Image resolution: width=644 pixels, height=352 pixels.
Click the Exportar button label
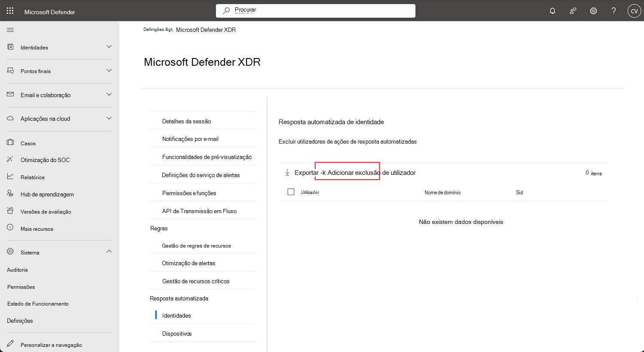(x=307, y=172)
